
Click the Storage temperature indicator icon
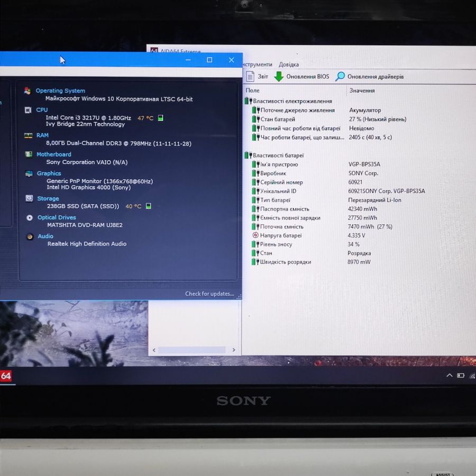(149, 206)
